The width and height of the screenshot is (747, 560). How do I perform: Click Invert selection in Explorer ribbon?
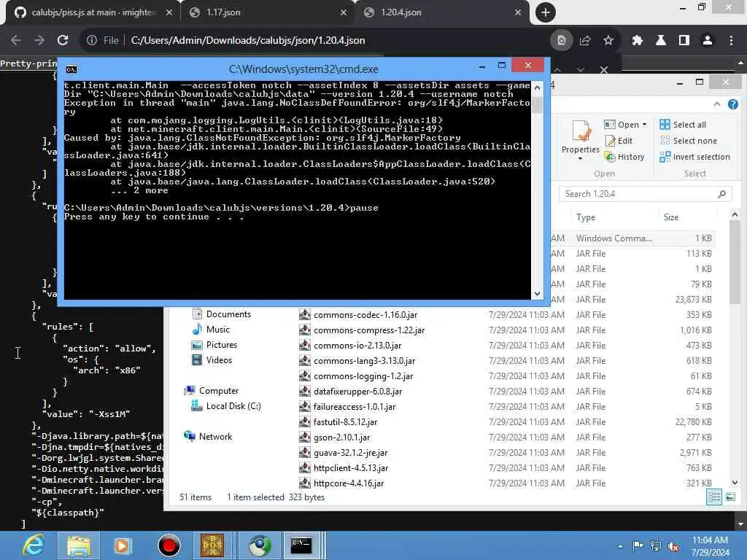point(694,157)
